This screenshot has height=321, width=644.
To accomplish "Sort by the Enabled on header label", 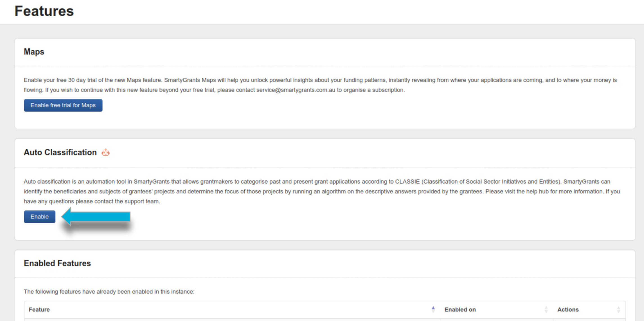I will 460,309.
